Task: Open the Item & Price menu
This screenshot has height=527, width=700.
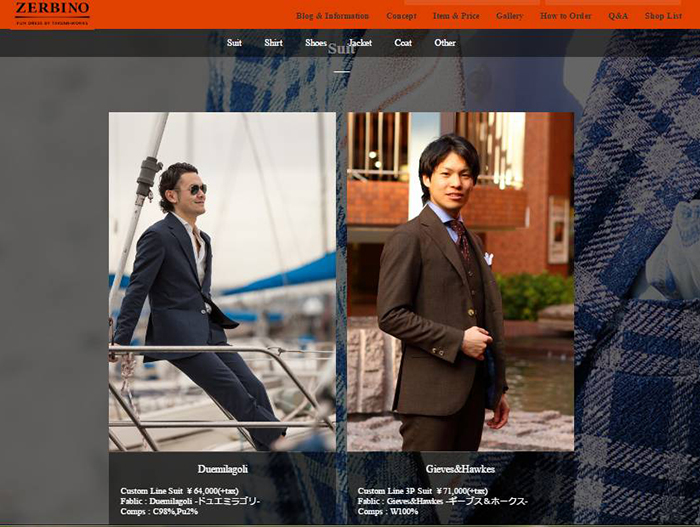Action: click(456, 16)
